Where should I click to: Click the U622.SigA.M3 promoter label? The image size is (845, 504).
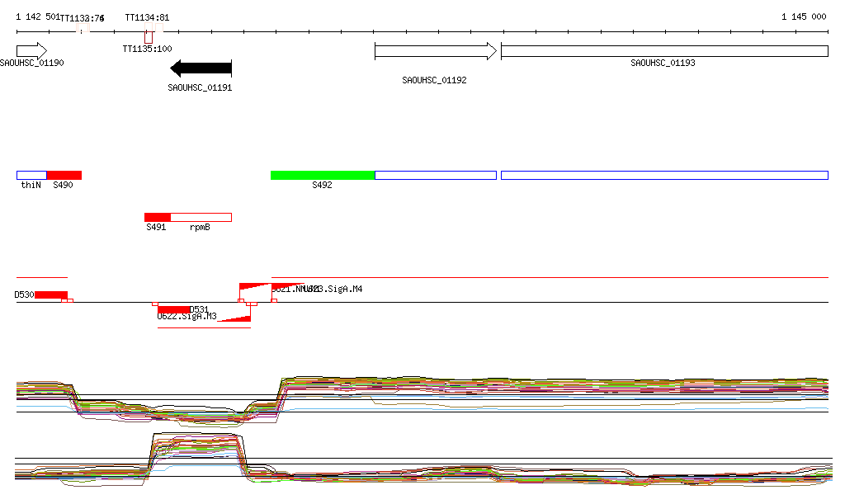pos(186,317)
